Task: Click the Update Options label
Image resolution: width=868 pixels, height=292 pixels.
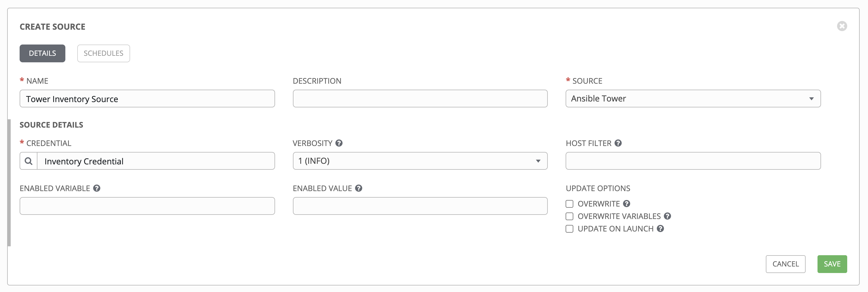Action: (598, 188)
